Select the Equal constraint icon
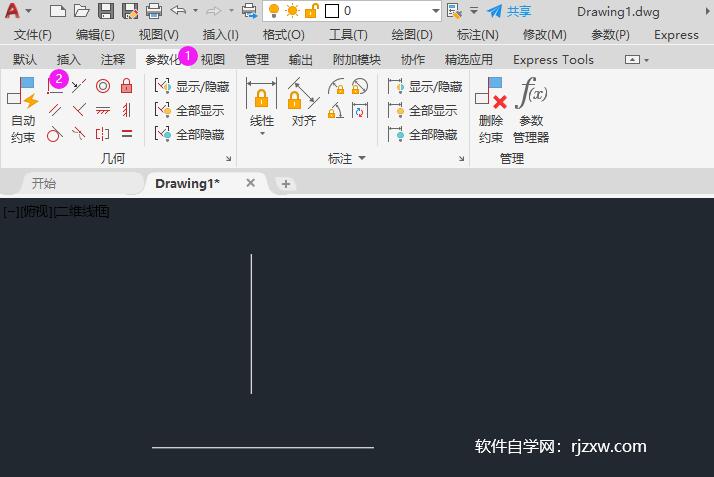The width and height of the screenshot is (714, 477). click(x=127, y=134)
